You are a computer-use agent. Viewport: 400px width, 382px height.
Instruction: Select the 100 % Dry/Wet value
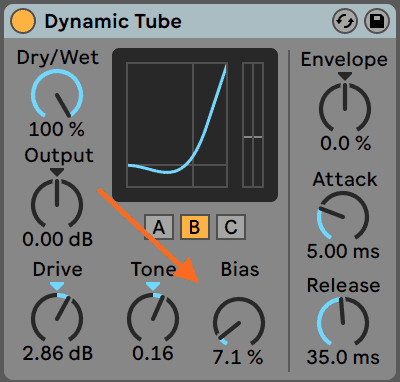click(57, 129)
